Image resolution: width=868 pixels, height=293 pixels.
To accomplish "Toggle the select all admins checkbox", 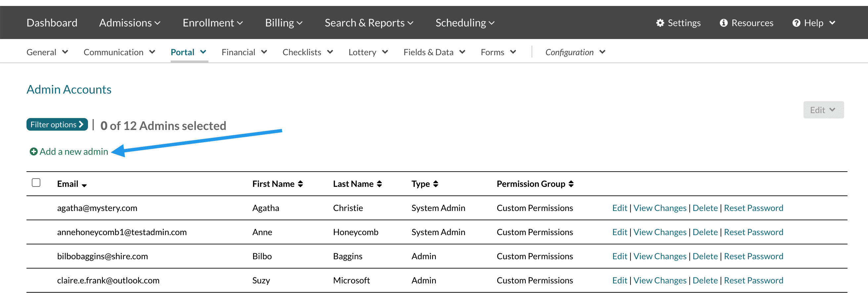I will [36, 183].
